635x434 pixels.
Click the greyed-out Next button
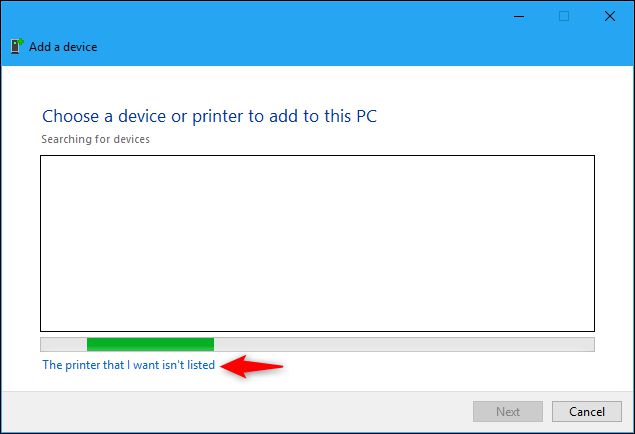click(x=508, y=411)
